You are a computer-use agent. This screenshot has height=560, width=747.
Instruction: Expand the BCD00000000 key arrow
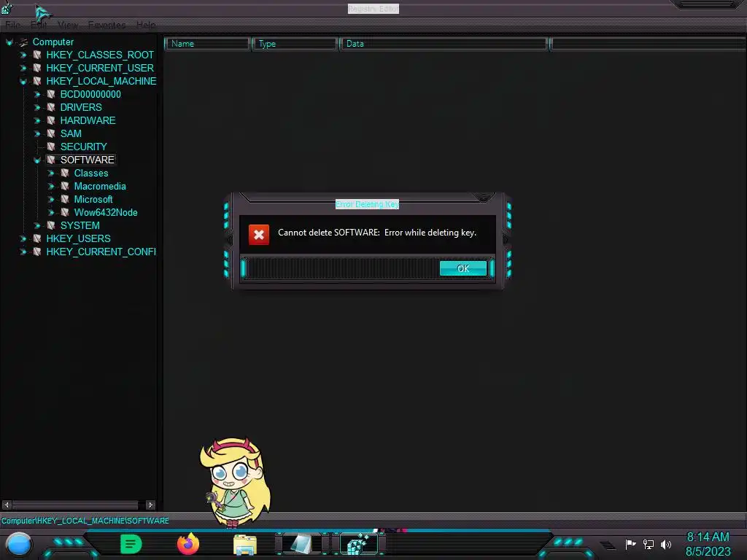(37, 94)
